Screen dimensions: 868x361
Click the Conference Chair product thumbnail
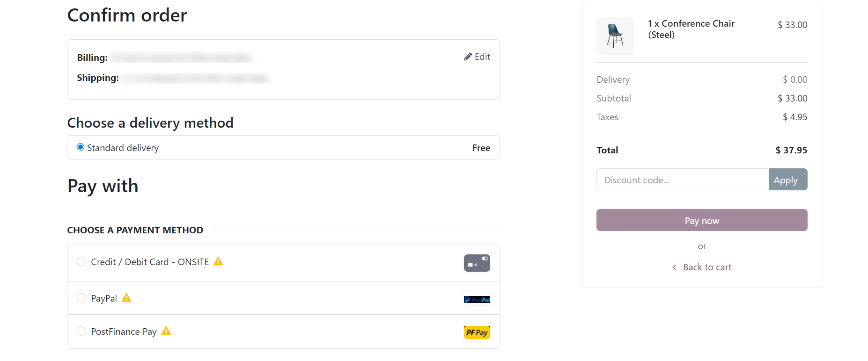(615, 36)
